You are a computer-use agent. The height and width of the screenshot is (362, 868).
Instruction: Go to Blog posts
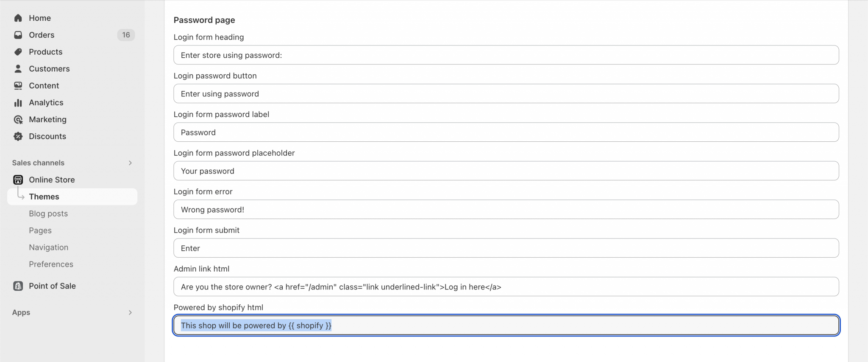48,213
